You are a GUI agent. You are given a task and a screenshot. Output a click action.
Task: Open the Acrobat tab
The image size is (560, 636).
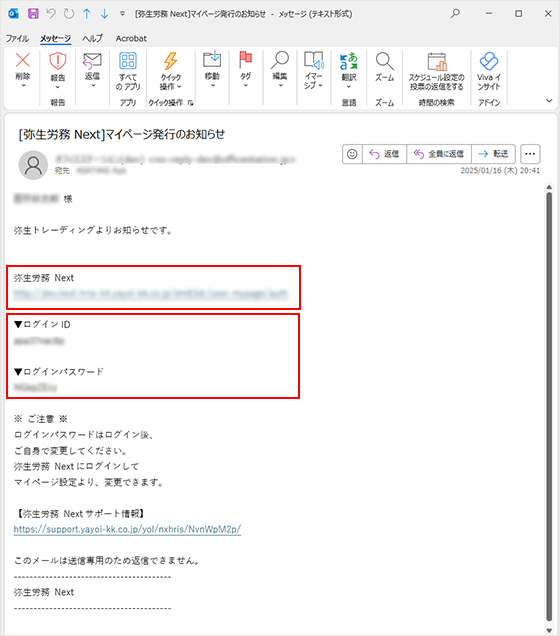(x=131, y=39)
